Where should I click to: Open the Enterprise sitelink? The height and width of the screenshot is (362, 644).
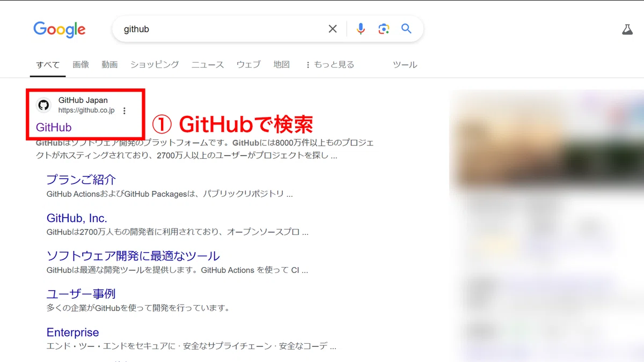pyautogui.click(x=73, y=333)
